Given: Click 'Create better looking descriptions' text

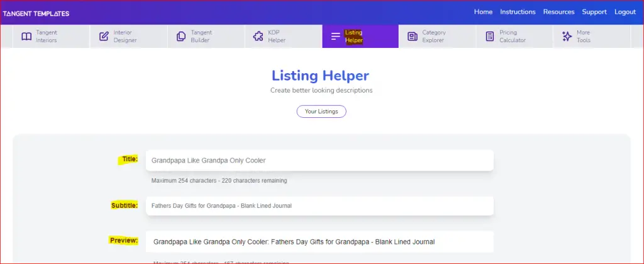Looking at the screenshot, I should click(x=321, y=91).
